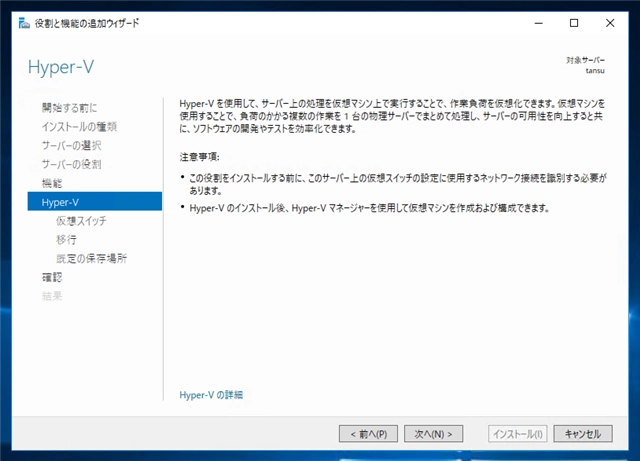Open the Hyper-V の詳細 link
Image resolution: width=640 pixels, height=461 pixels.
211,395
